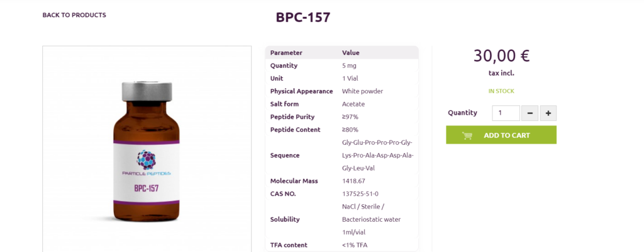Click the Parameter column header
The width and height of the screenshot is (644, 252).
[x=286, y=53]
